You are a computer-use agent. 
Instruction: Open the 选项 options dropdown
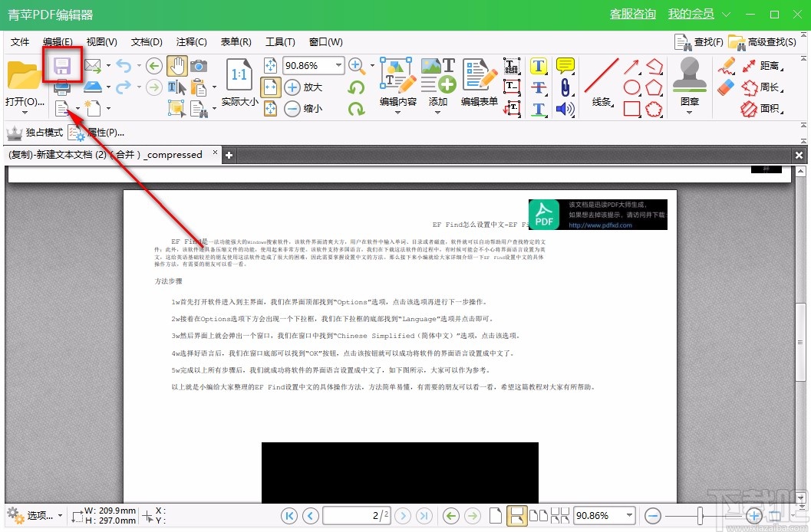tap(35, 515)
